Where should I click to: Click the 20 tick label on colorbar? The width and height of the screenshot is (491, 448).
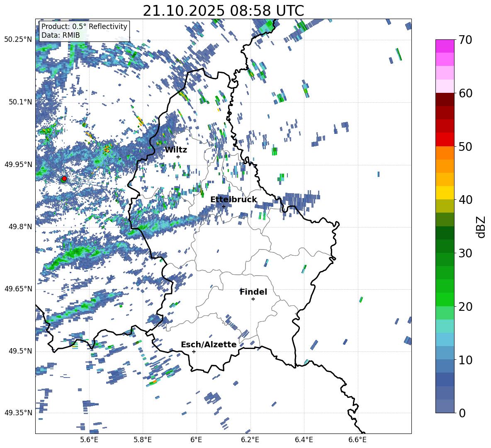pyautogui.click(x=465, y=307)
